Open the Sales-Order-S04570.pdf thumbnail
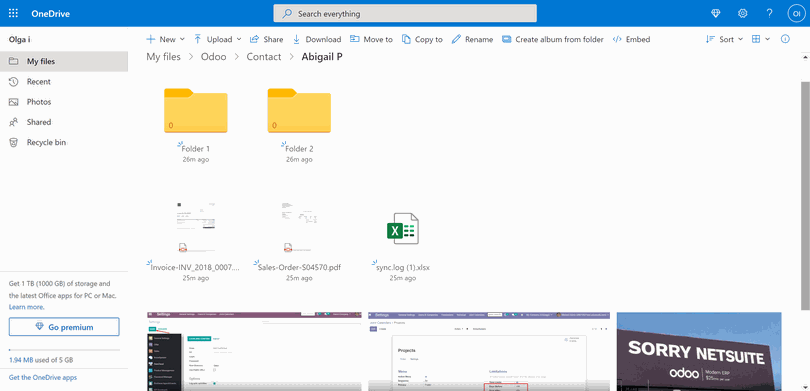 (x=300, y=227)
